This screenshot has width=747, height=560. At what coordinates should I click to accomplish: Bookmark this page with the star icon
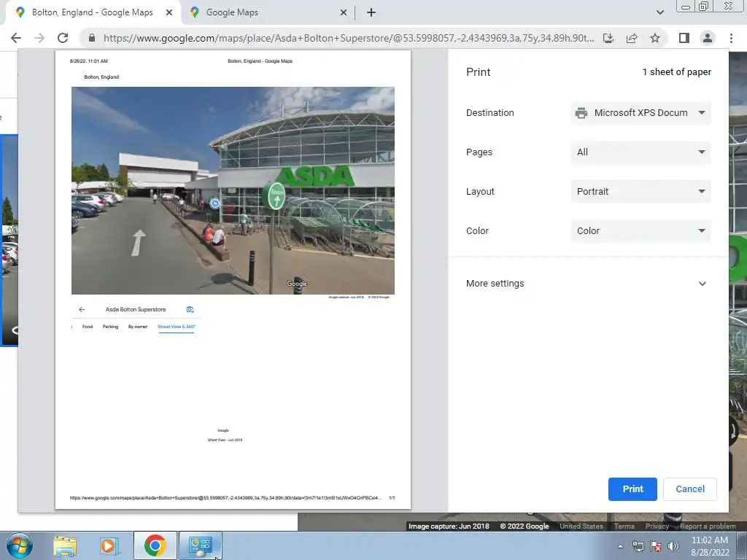click(655, 38)
